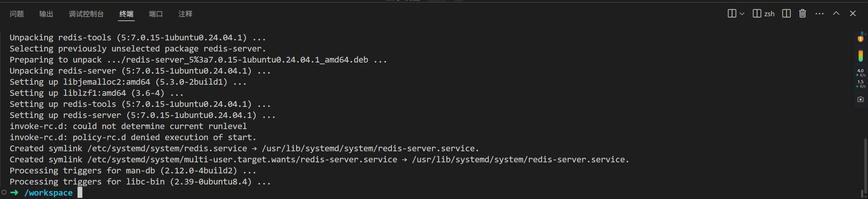Open the 调试控制台 tab
This screenshot has height=199, width=868.
point(86,14)
